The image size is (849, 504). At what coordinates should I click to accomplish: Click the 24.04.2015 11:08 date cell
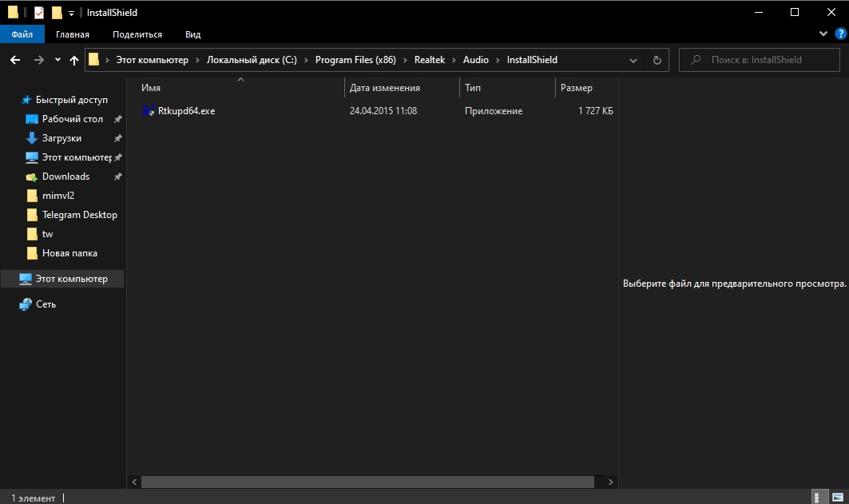click(383, 111)
